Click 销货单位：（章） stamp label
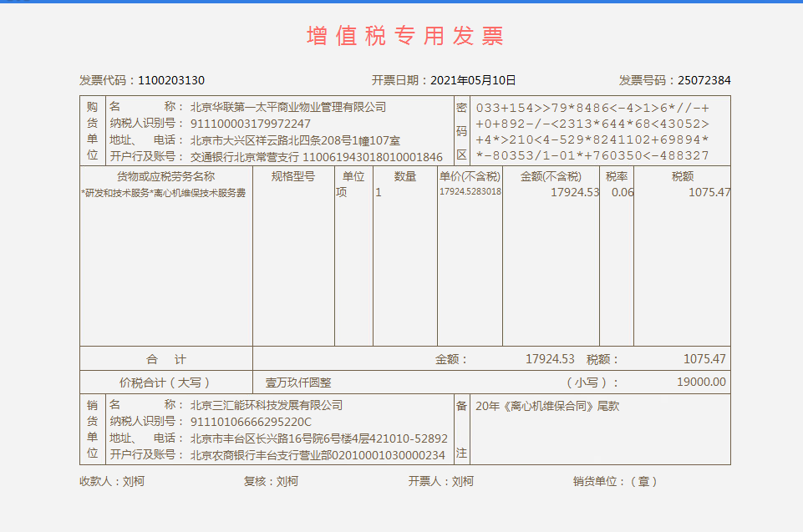This screenshot has height=532, width=803. click(615, 481)
